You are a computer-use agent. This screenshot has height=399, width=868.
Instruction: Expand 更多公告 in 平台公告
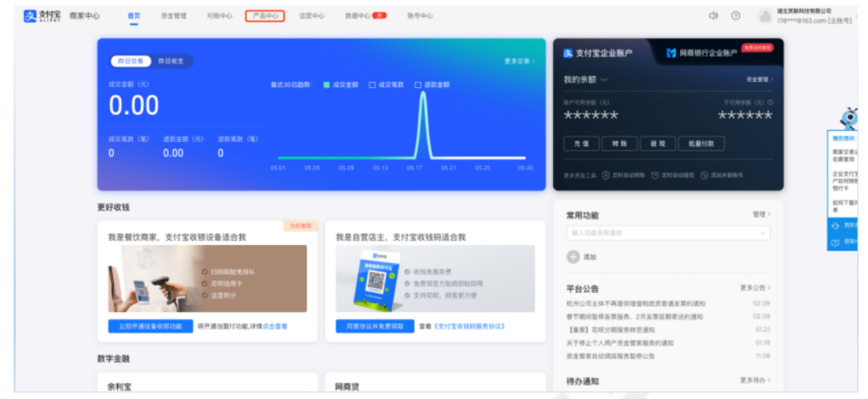pyautogui.click(x=756, y=288)
